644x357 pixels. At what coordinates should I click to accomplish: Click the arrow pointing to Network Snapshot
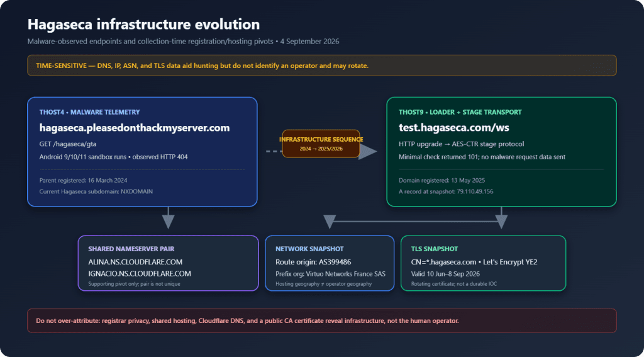(x=330, y=222)
